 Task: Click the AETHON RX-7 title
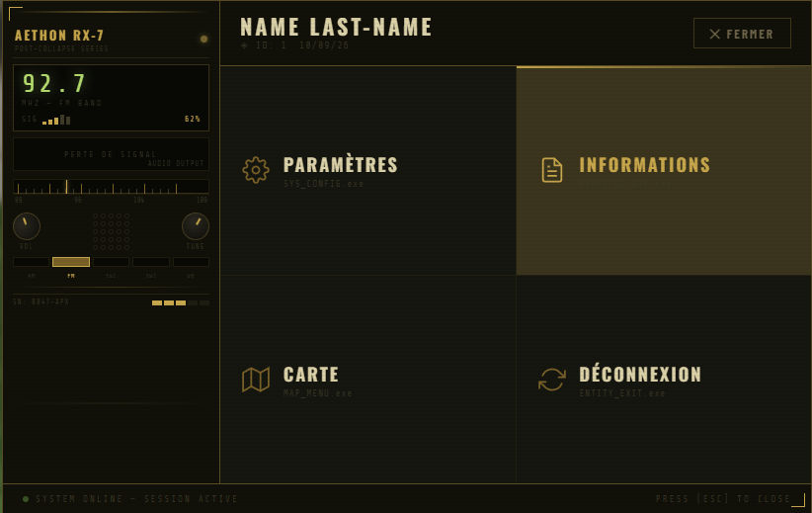[x=59, y=36]
